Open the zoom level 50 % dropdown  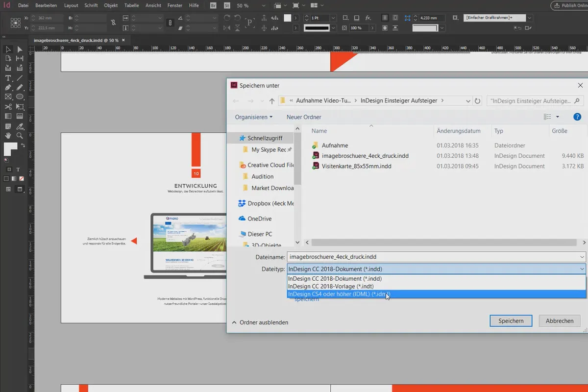[264, 5]
